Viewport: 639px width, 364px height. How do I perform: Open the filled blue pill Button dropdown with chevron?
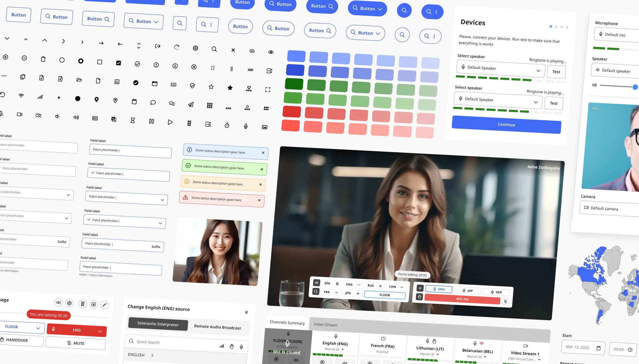point(367,9)
